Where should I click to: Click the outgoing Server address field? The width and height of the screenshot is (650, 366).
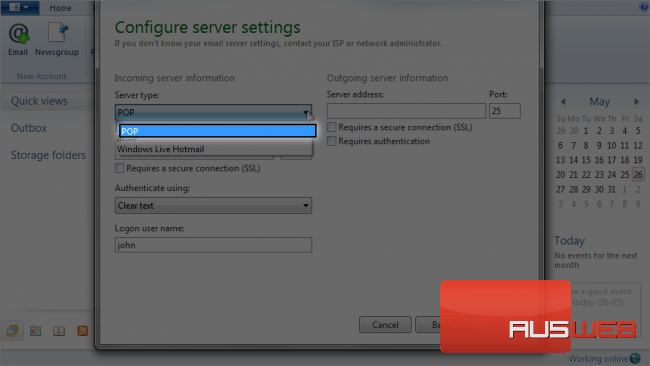(x=406, y=111)
